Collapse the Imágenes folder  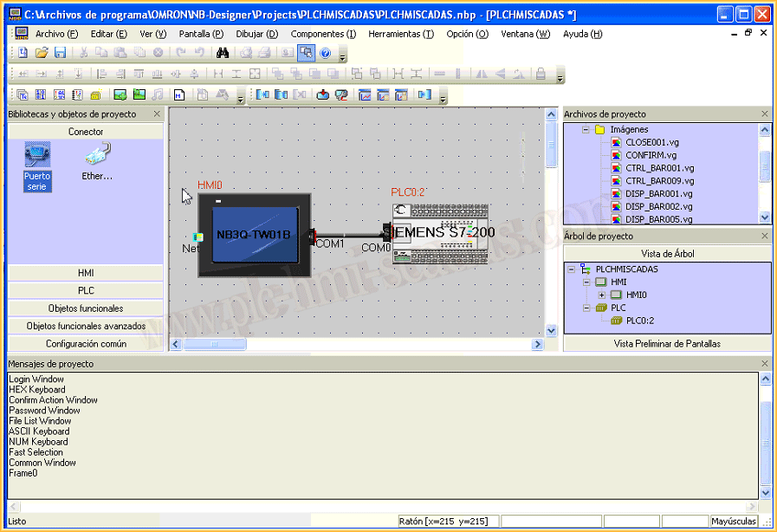pos(586,130)
